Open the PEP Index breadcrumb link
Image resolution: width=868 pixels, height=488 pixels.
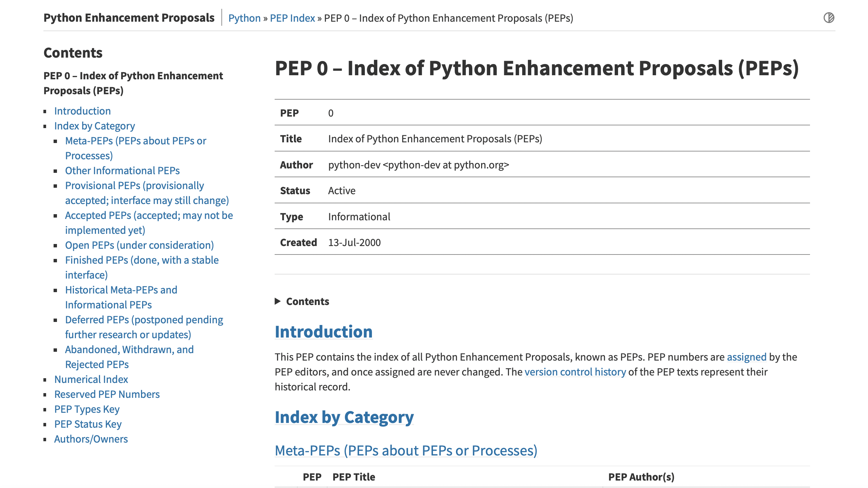(x=293, y=18)
